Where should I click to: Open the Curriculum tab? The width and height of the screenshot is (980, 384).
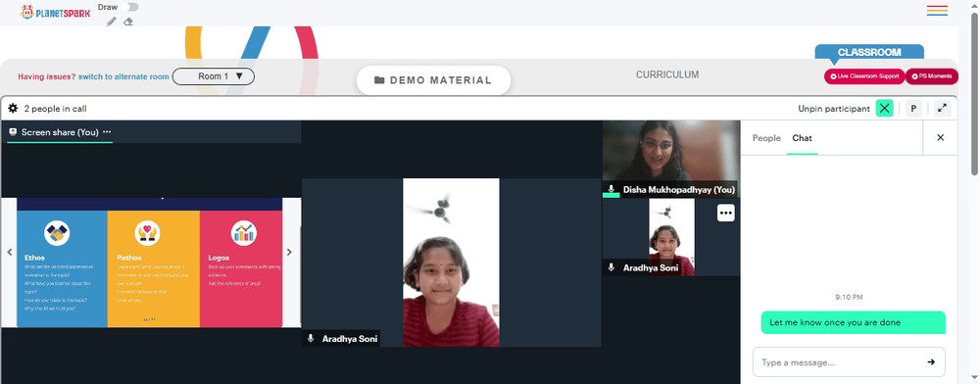(x=666, y=74)
